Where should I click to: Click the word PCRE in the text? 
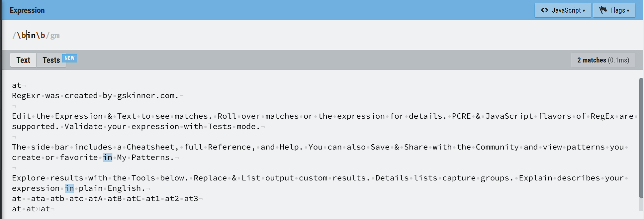point(461,116)
